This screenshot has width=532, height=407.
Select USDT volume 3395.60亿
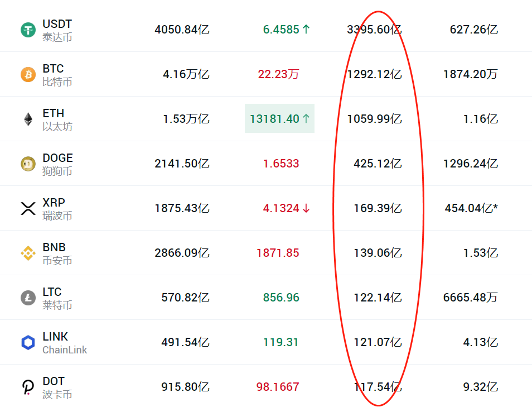point(375,30)
